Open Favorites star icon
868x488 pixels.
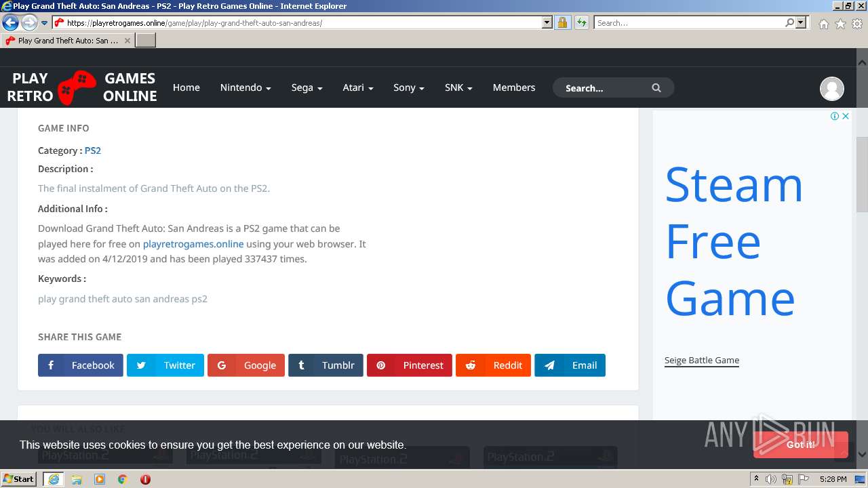pos(840,24)
